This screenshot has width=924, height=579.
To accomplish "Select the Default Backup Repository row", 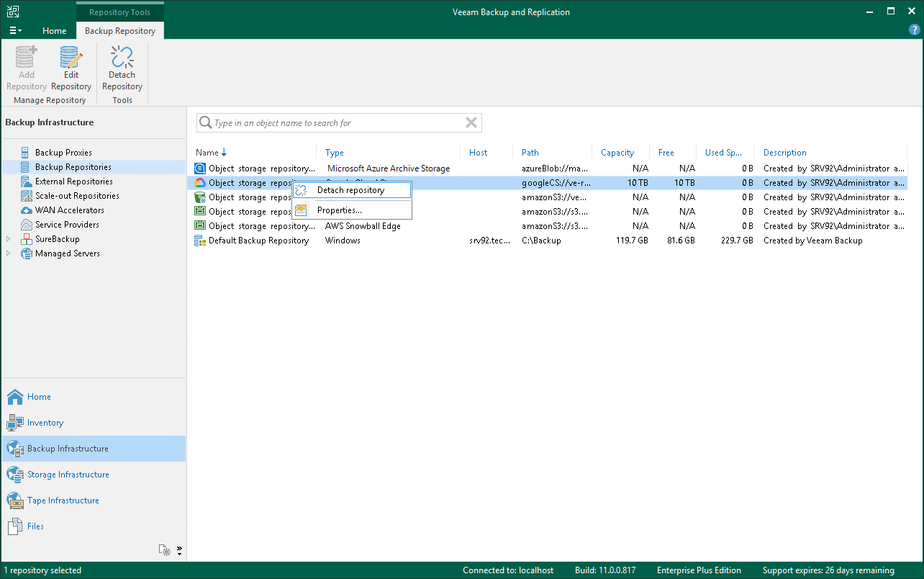I will (x=258, y=241).
